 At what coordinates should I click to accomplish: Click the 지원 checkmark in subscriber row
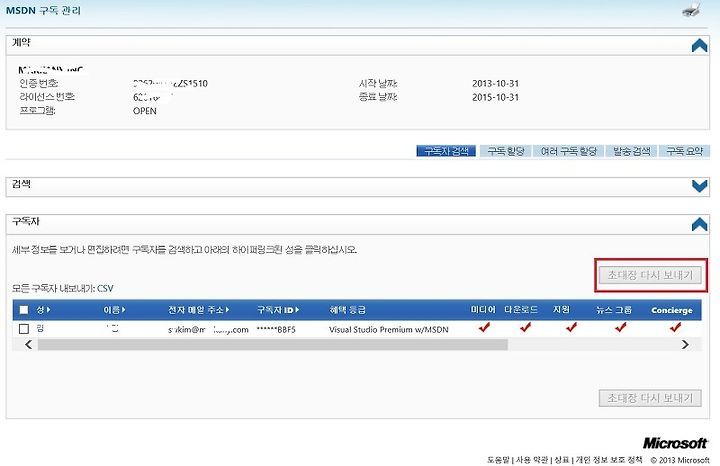point(571,327)
